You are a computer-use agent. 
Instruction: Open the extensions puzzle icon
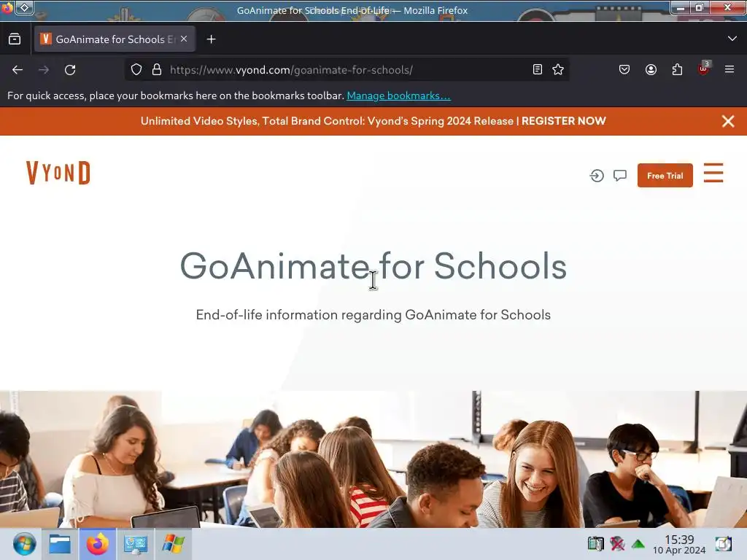(x=677, y=69)
